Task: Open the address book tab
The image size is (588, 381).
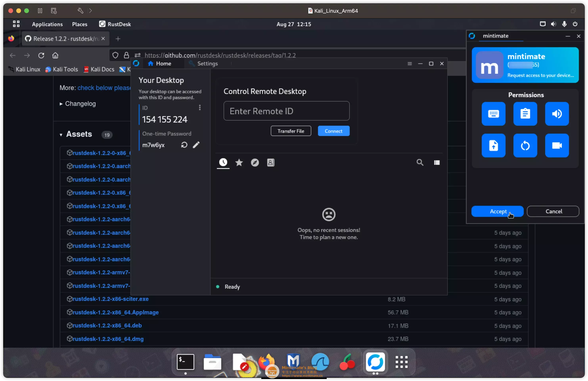Action: (x=271, y=163)
